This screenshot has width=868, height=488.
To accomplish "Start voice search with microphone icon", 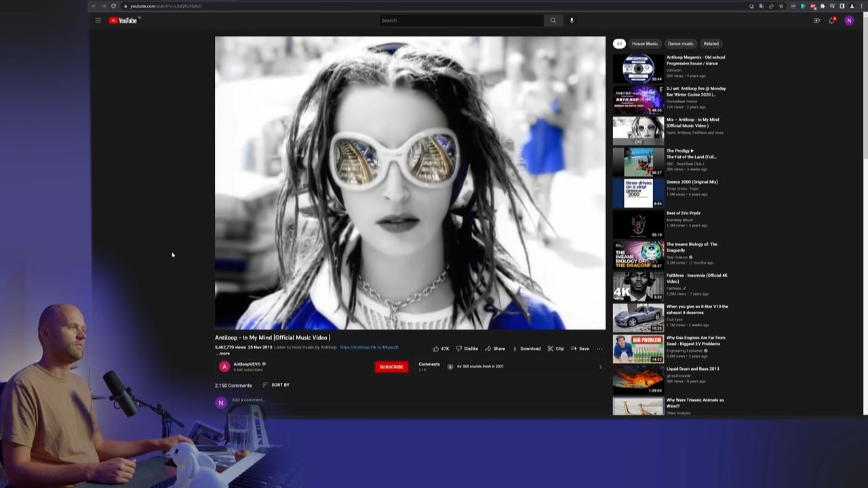I will pos(572,20).
